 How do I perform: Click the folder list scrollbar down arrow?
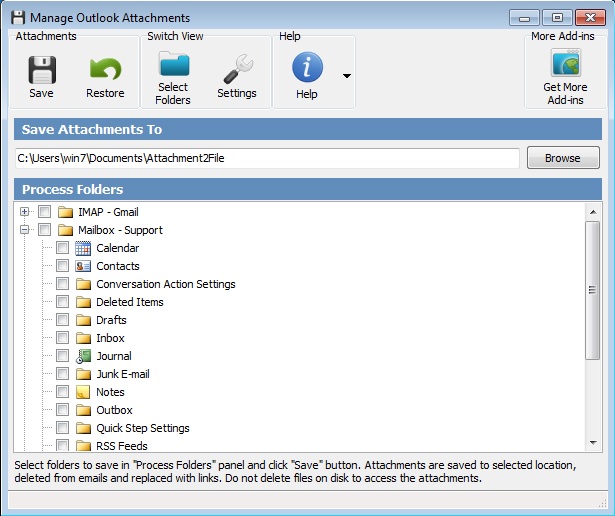[x=592, y=443]
